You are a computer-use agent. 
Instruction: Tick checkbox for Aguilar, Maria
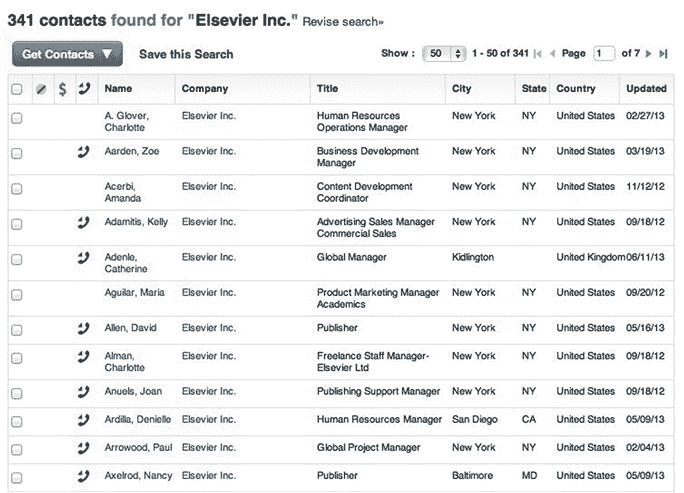(17, 295)
